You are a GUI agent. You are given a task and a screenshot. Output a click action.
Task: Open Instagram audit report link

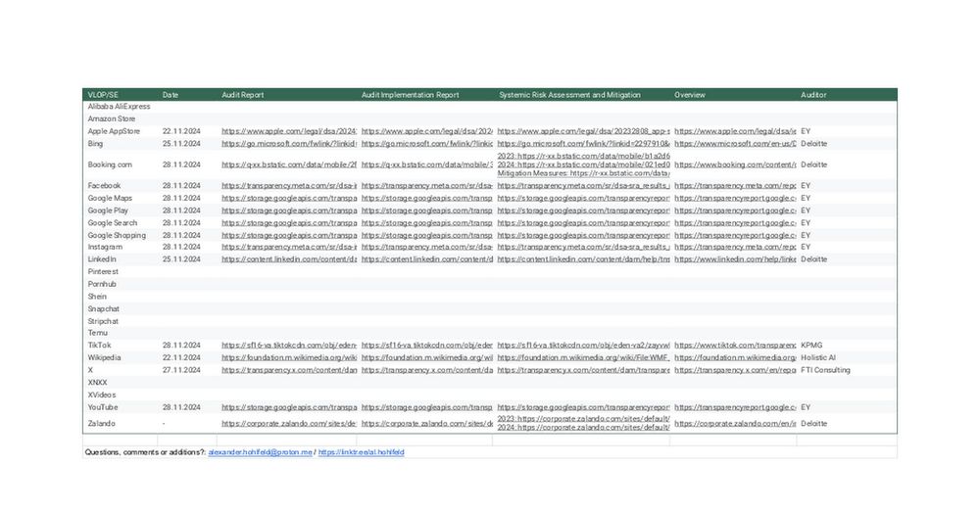click(289, 247)
